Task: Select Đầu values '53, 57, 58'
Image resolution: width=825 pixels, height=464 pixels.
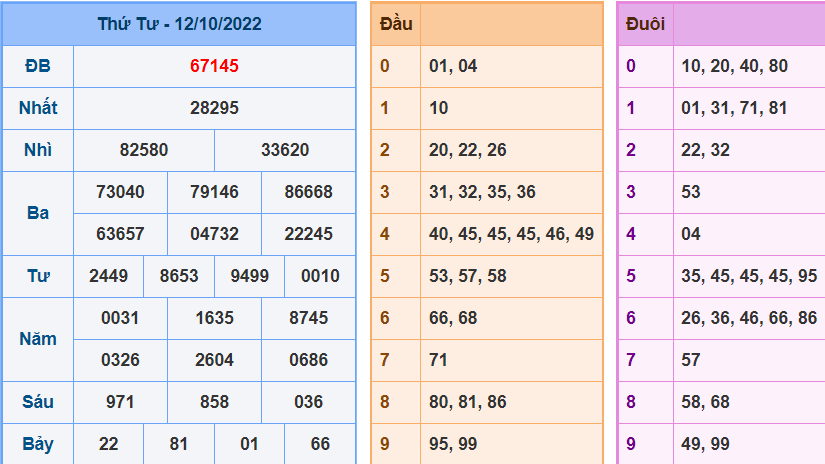Action: [x=468, y=276]
